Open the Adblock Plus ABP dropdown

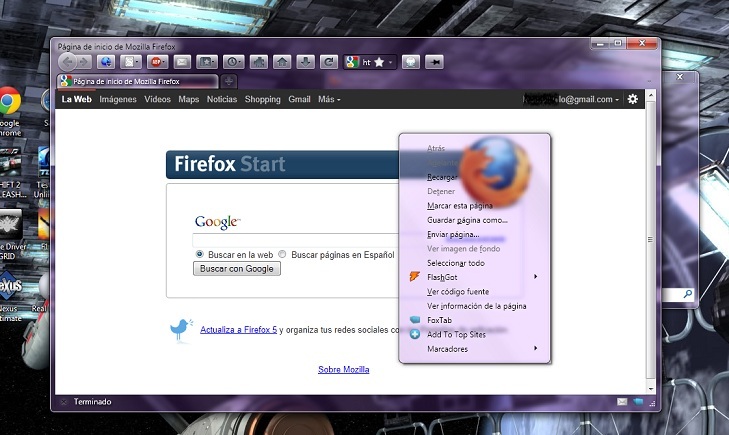pos(157,62)
